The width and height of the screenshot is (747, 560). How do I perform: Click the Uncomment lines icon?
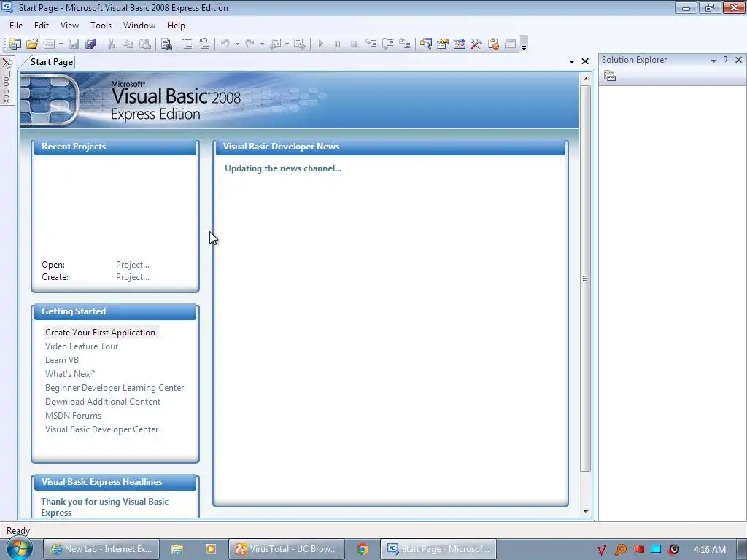pyautogui.click(x=204, y=44)
